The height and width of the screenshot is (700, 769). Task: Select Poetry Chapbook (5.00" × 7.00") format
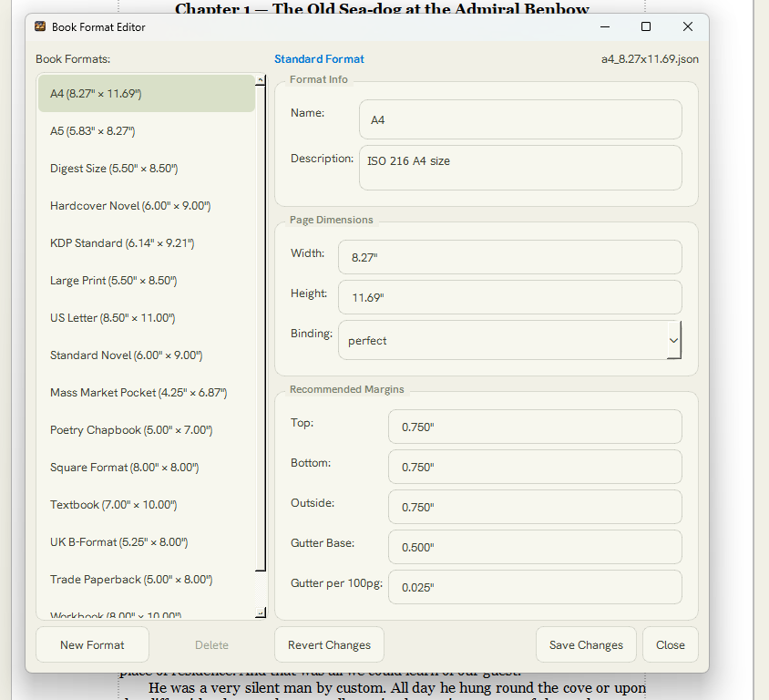tap(147, 429)
